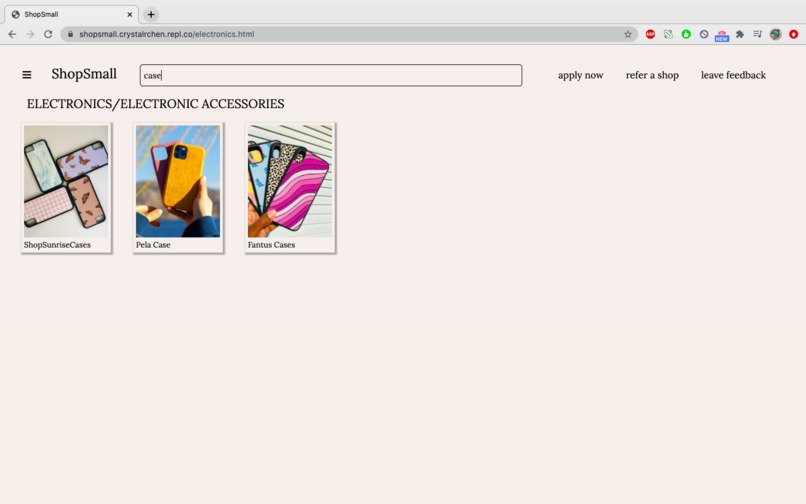
Task: Open the Pela Case shop image
Action: click(178, 181)
